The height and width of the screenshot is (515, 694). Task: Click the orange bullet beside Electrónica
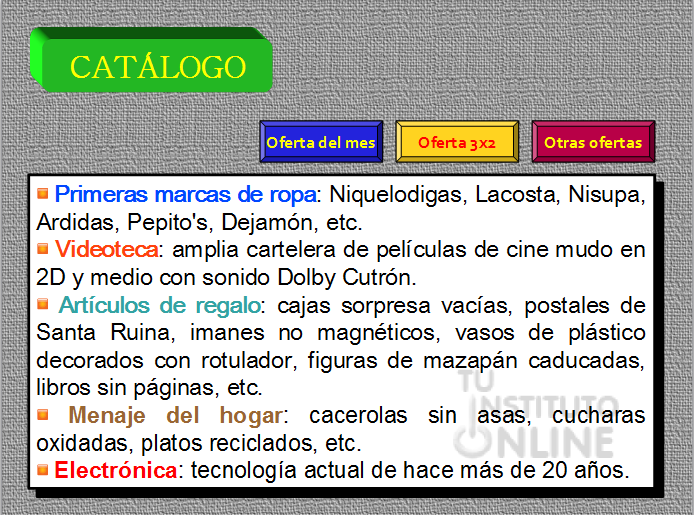point(42,469)
